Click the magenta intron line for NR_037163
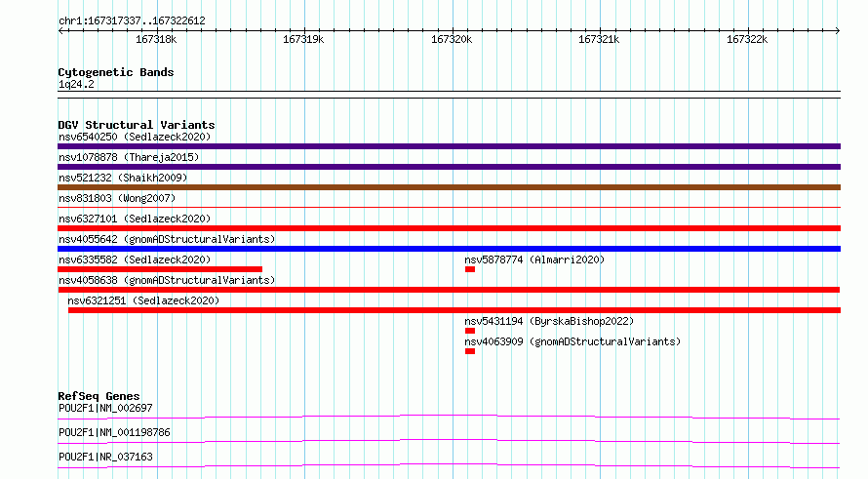Screen dimensions: 868x479 (x=449, y=465)
